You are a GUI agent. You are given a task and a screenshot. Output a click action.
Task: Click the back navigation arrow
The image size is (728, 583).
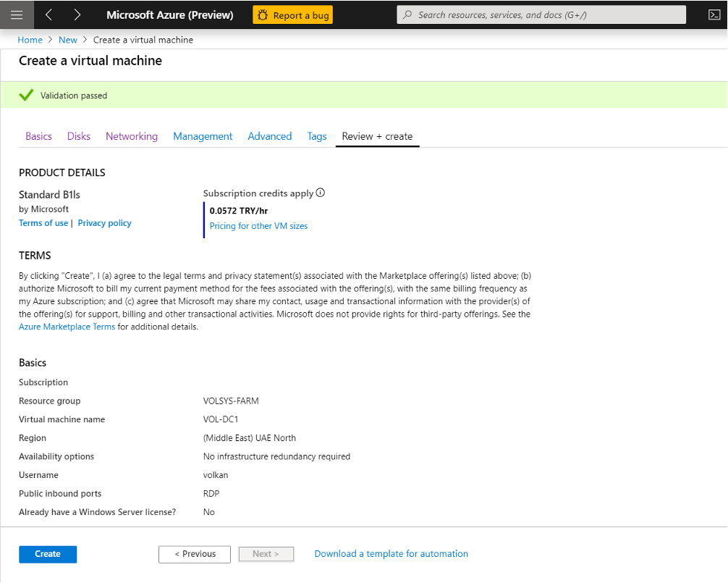click(49, 14)
